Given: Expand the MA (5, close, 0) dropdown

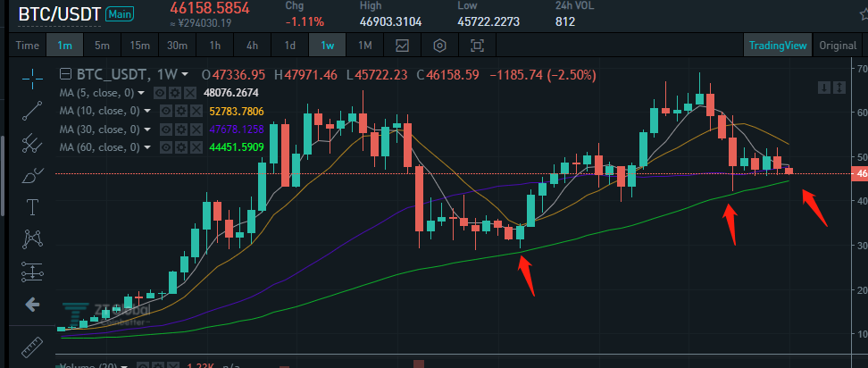Looking at the screenshot, I should click(x=142, y=93).
